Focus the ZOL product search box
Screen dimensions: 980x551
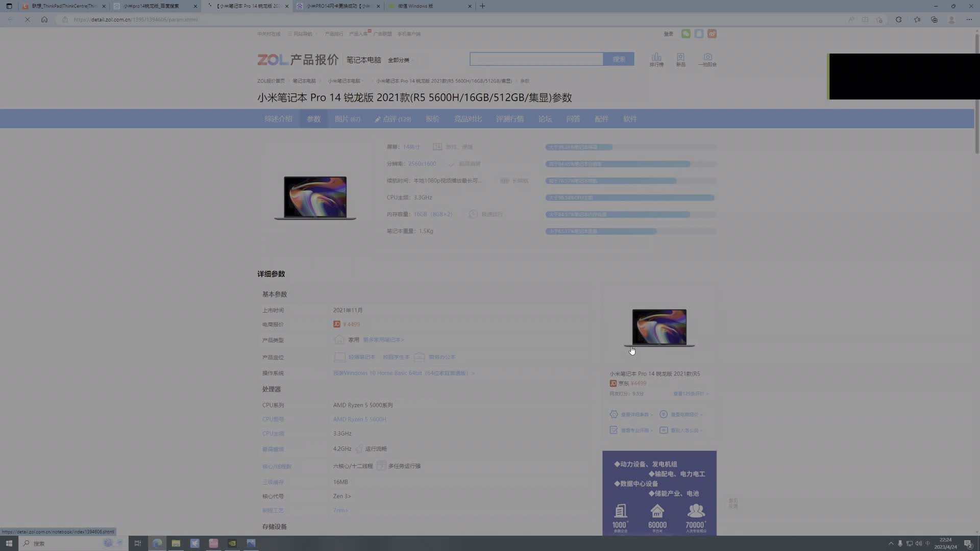[x=536, y=59]
